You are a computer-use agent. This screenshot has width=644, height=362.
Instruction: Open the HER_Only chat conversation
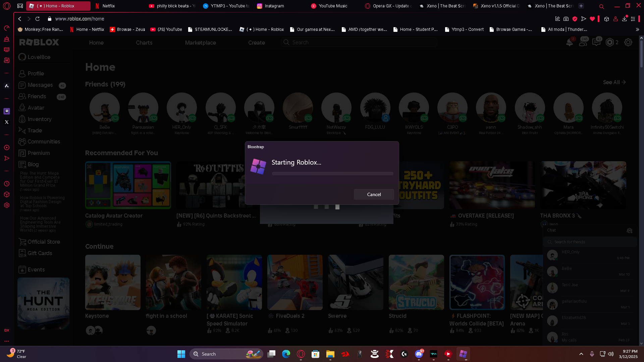[x=590, y=255]
